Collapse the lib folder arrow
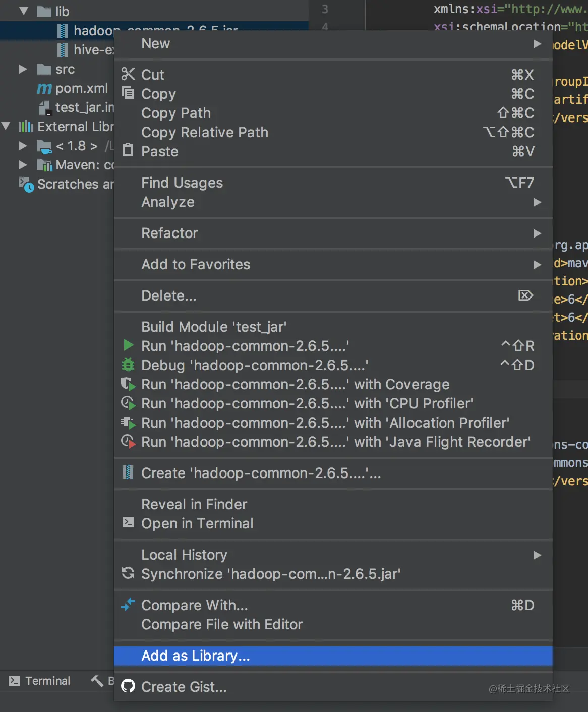Screen dimensions: 588x712 point(23,11)
